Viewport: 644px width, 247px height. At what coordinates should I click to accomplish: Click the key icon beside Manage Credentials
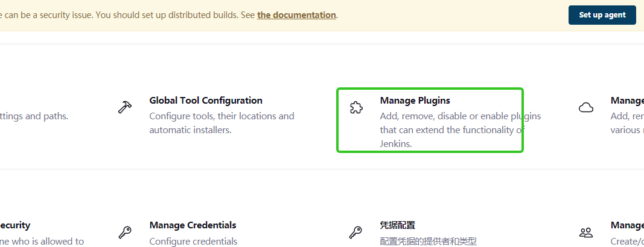[125, 232]
